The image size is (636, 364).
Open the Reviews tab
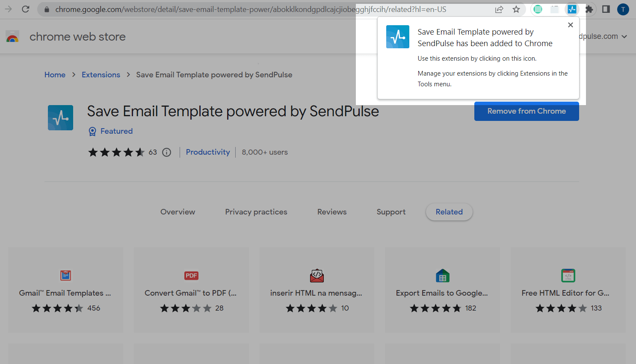coord(332,212)
